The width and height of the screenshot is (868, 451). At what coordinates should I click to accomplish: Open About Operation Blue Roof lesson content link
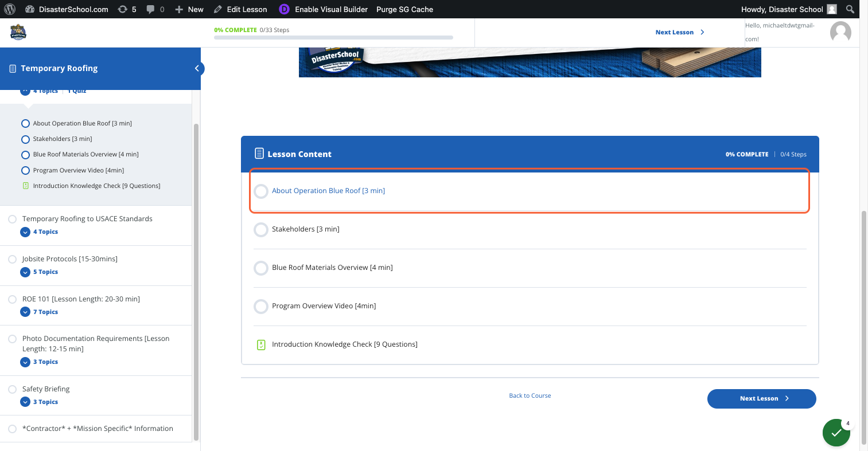(328, 191)
